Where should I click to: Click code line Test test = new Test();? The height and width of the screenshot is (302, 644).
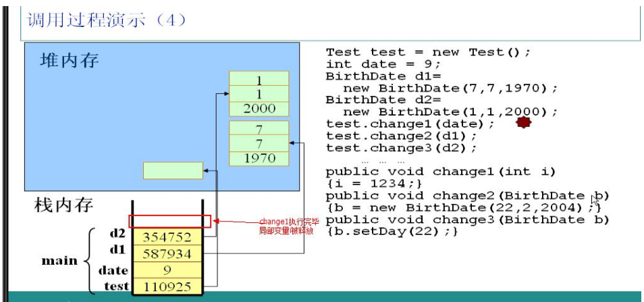coord(429,53)
